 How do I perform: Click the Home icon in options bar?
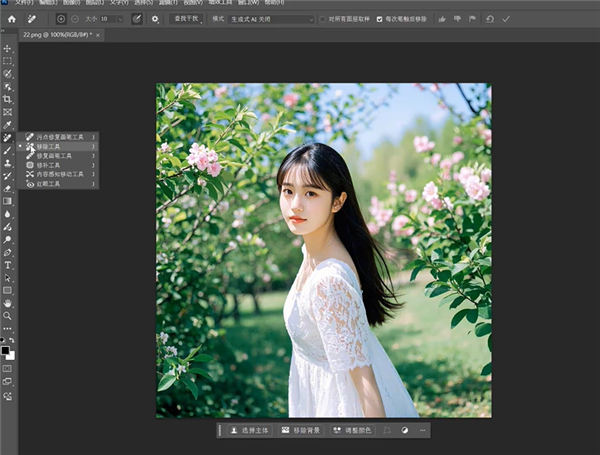(12, 19)
